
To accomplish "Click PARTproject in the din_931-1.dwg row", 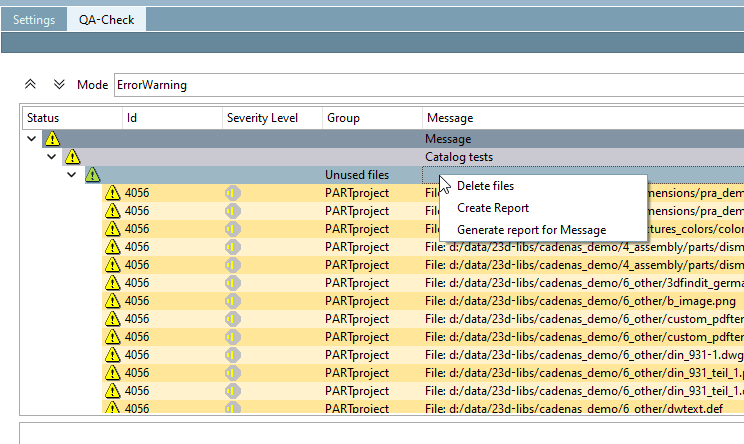I will point(357,355).
